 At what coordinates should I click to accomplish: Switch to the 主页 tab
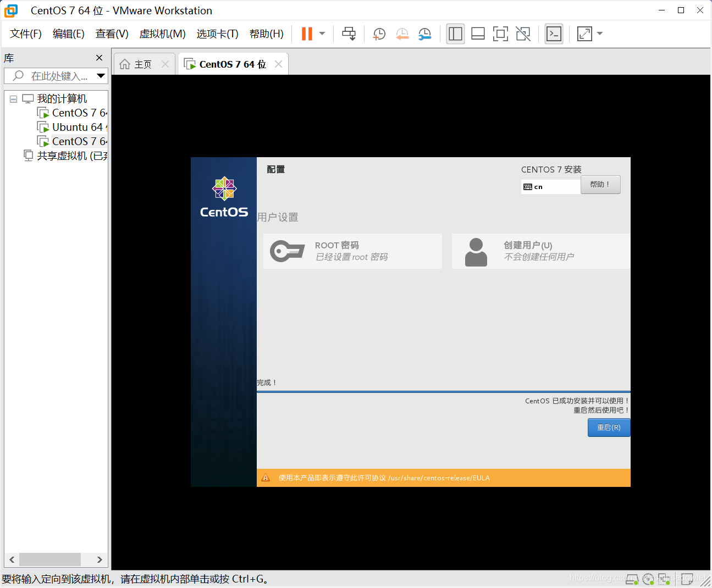pyautogui.click(x=143, y=64)
